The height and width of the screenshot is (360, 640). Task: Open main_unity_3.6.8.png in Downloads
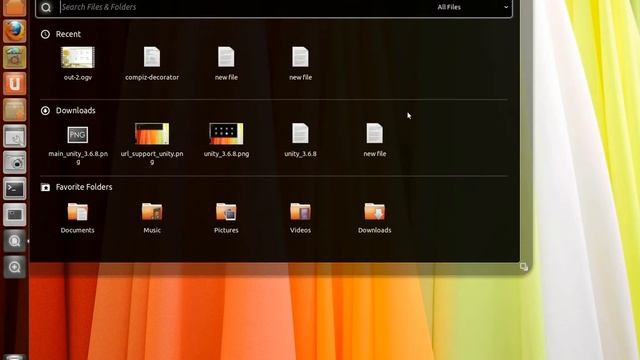coord(78,144)
